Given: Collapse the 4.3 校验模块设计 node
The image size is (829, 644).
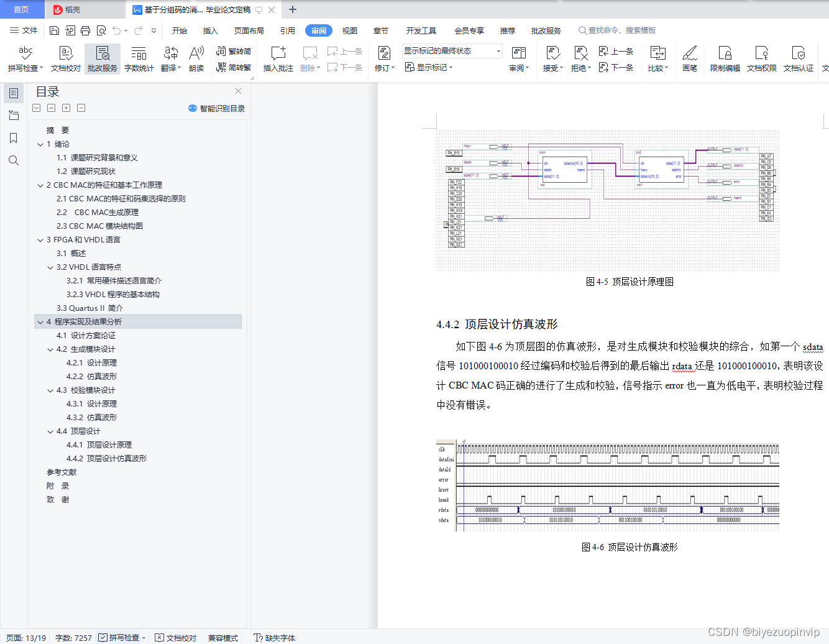Looking at the screenshot, I should (x=50, y=390).
